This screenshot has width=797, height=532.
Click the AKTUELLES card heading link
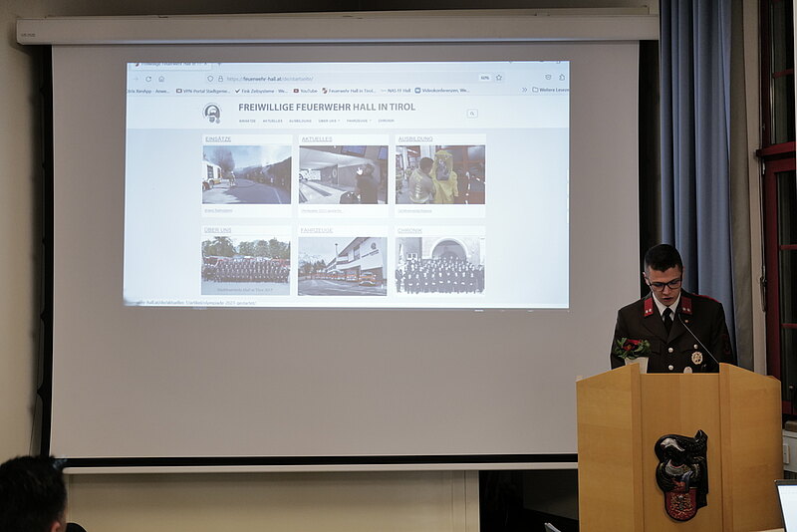coord(317,139)
